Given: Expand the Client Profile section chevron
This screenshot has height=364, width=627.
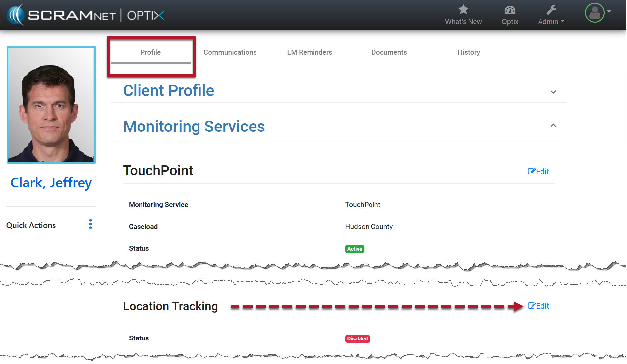Looking at the screenshot, I should 553,92.
